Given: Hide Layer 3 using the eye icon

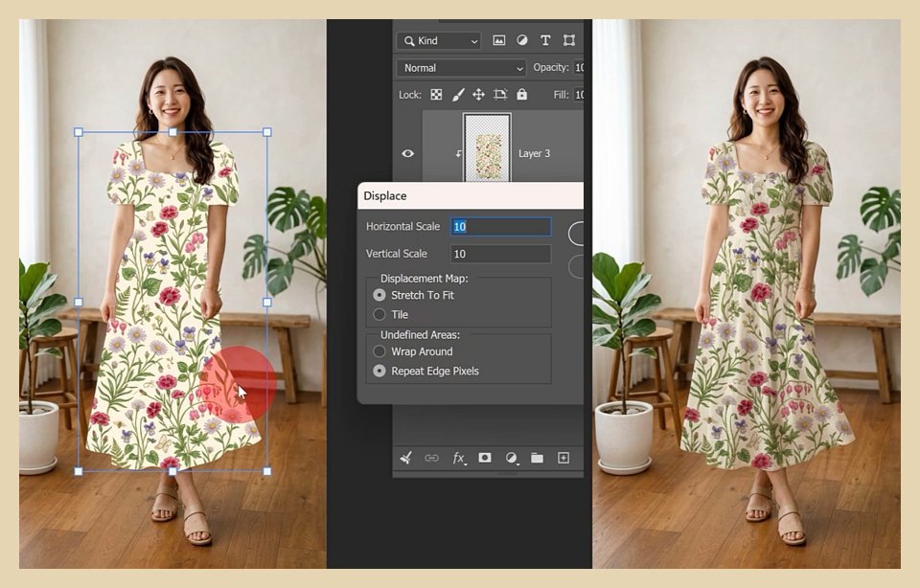Looking at the screenshot, I should [408, 153].
